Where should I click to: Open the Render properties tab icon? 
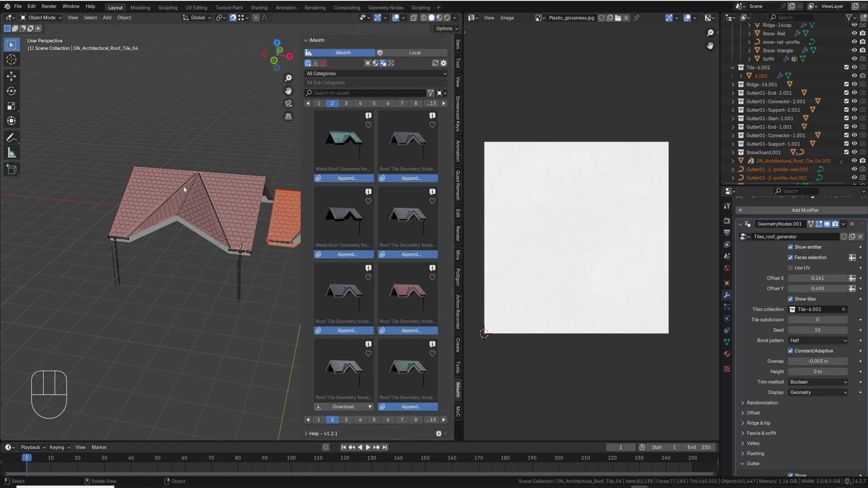coord(727,221)
